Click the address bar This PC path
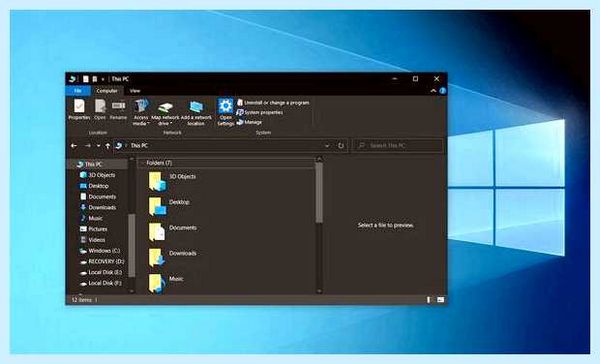This screenshot has width=600, height=364. pyautogui.click(x=139, y=145)
